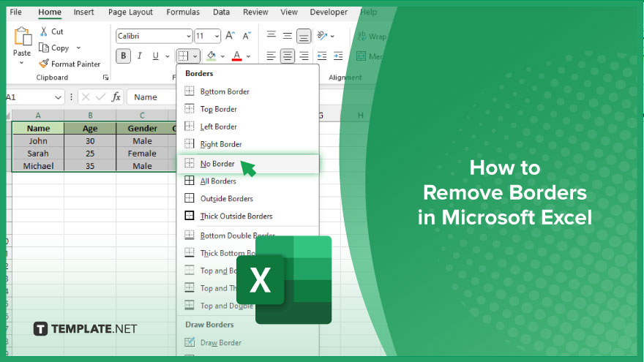Select column B header
The image size is (644, 362).
[90, 116]
